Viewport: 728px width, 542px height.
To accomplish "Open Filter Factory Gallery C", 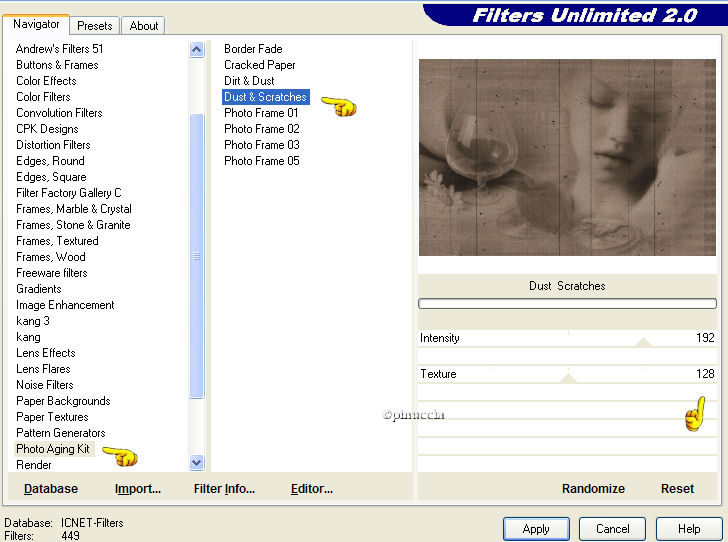I will 68,193.
